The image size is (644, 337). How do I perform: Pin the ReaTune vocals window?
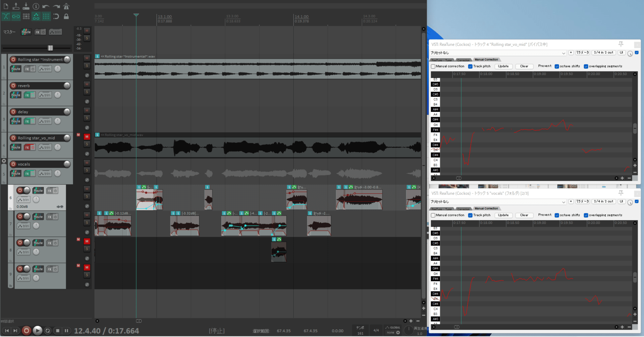pos(621,193)
